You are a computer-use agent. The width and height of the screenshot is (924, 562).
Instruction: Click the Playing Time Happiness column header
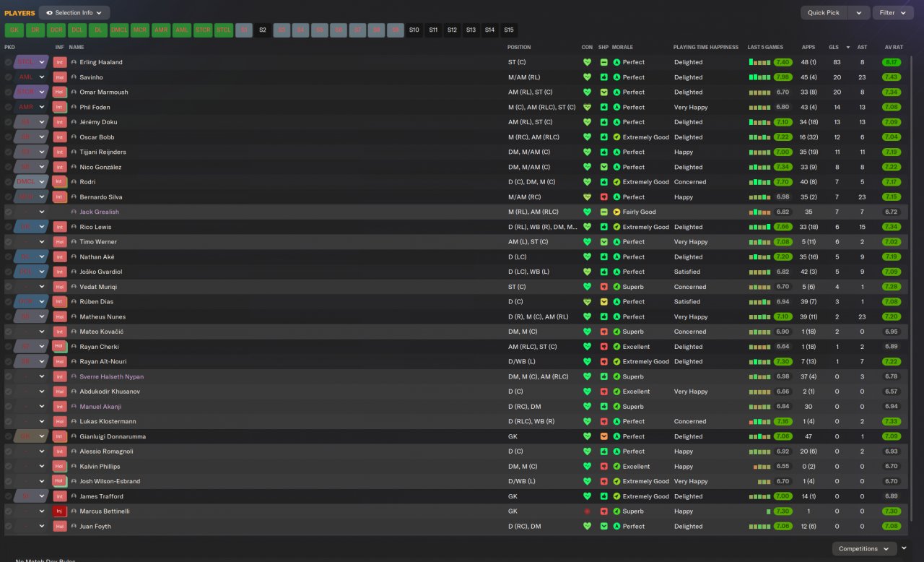pyautogui.click(x=706, y=48)
